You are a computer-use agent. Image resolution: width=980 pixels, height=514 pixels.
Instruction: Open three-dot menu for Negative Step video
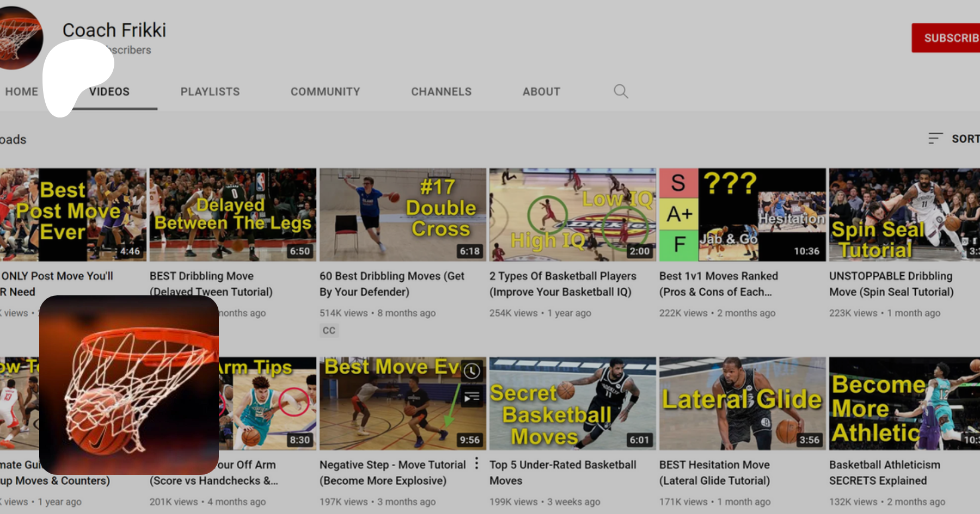coord(477,463)
